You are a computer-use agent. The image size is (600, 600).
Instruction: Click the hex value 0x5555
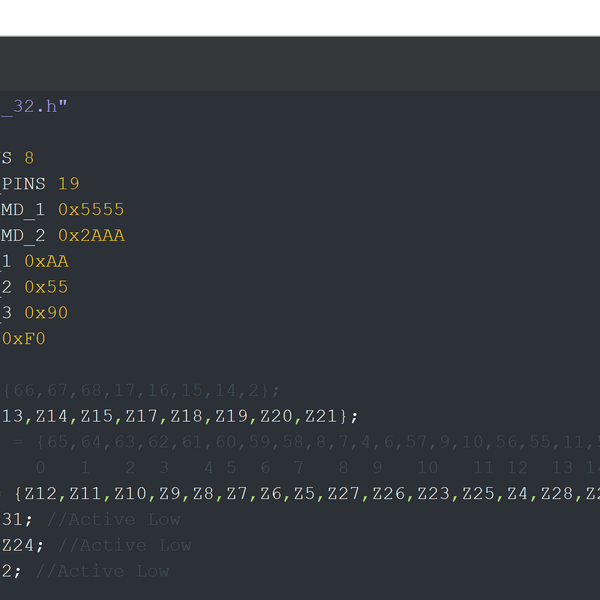tap(91, 210)
